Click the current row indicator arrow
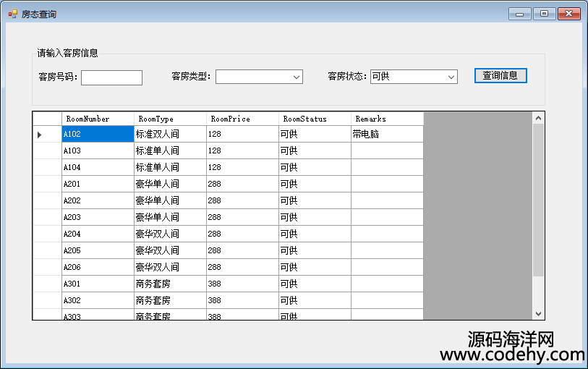The image size is (588, 369). [40, 135]
